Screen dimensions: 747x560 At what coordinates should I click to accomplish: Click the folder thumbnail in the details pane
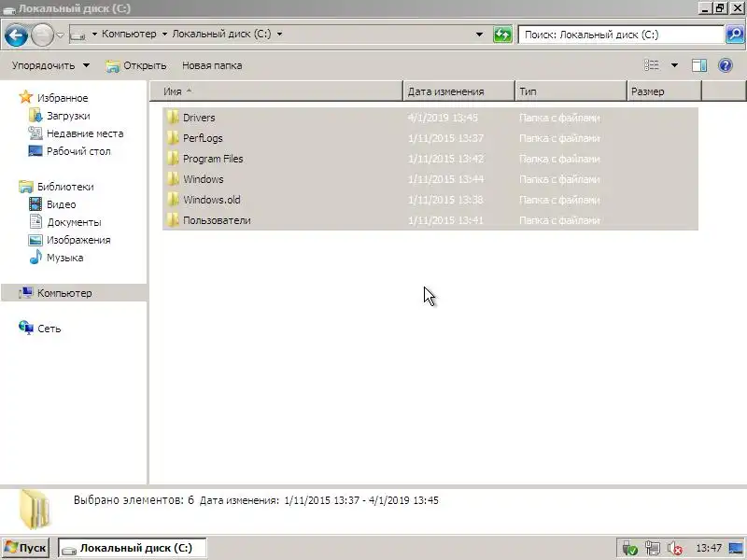(x=35, y=510)
